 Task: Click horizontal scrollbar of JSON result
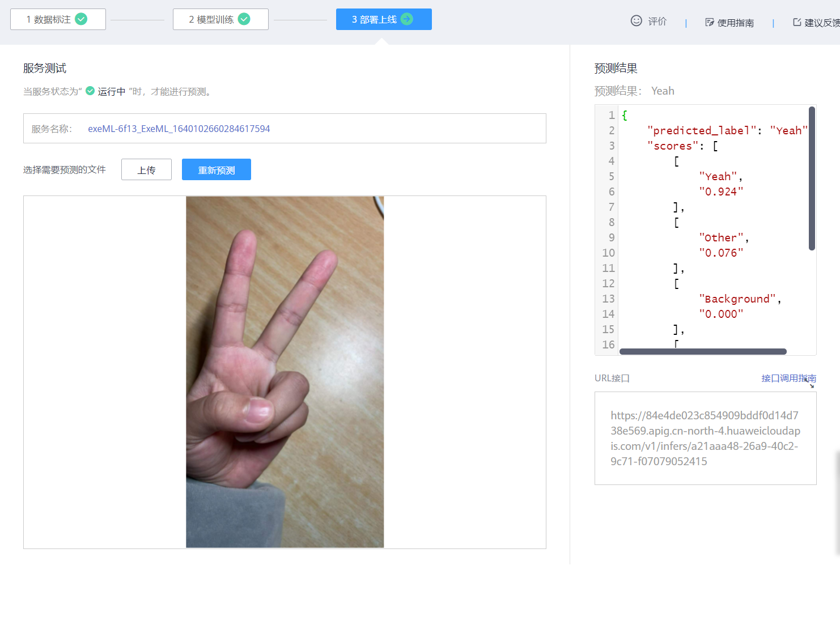703,351
